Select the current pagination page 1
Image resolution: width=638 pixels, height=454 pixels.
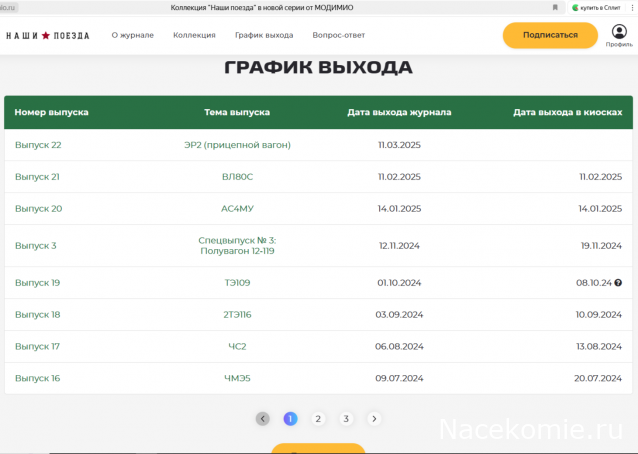point(290,419)
